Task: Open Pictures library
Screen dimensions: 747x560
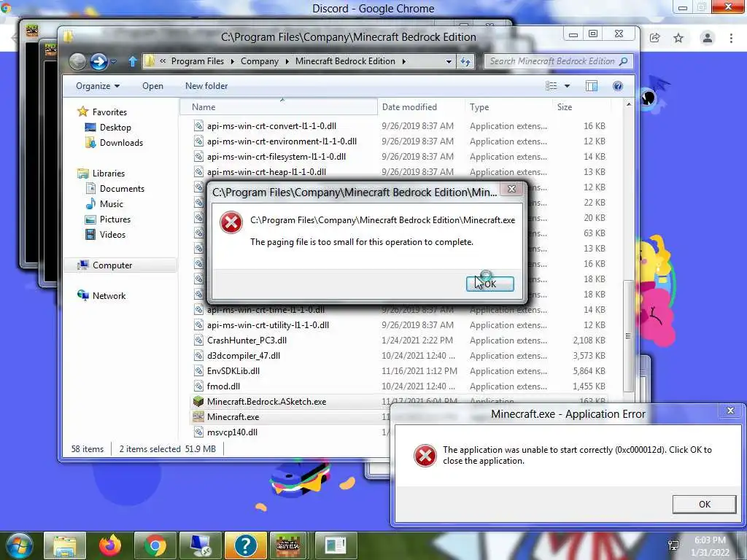Action: (x=115, y=219)
